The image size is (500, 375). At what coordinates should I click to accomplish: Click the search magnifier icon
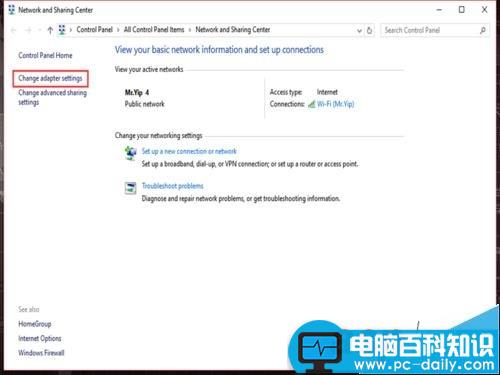pyautogui.click(x=482, y=30)
